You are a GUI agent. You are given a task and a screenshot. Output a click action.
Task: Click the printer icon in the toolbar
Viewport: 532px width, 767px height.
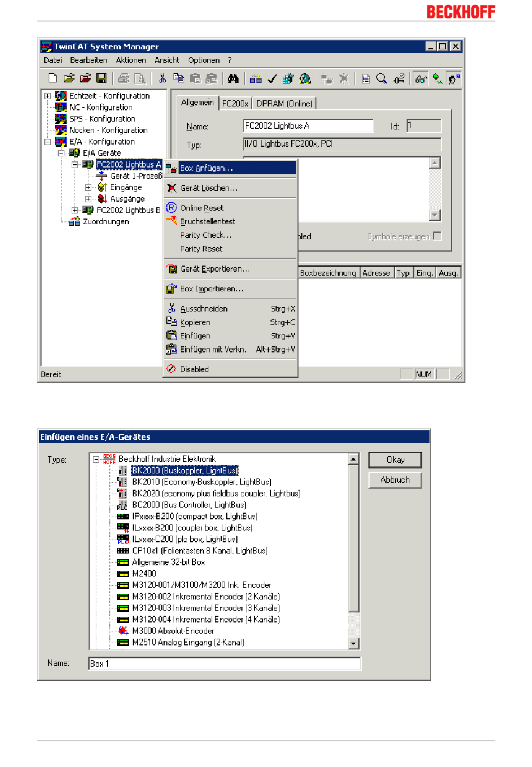coord(124,78)
